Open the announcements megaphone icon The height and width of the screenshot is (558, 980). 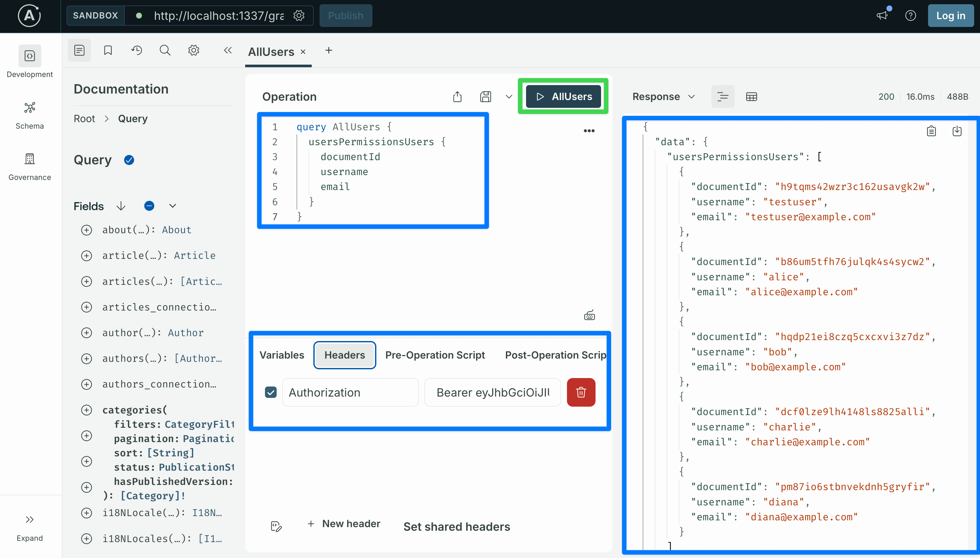(882, 16)
